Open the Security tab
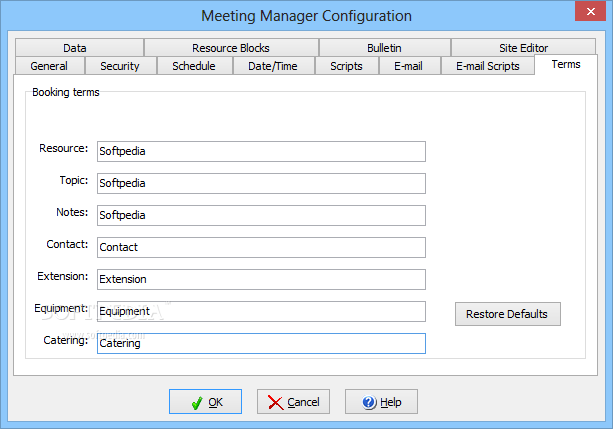The width and height of the screenshot is (613, 429). pyautogui.click(x=120, y=66)
